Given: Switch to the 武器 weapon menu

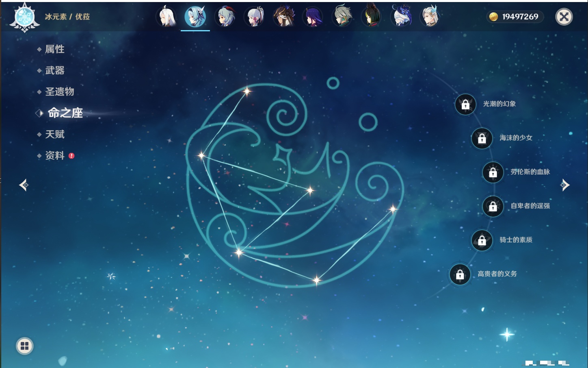Looking at the screenshot, I should tap(55, 70).
